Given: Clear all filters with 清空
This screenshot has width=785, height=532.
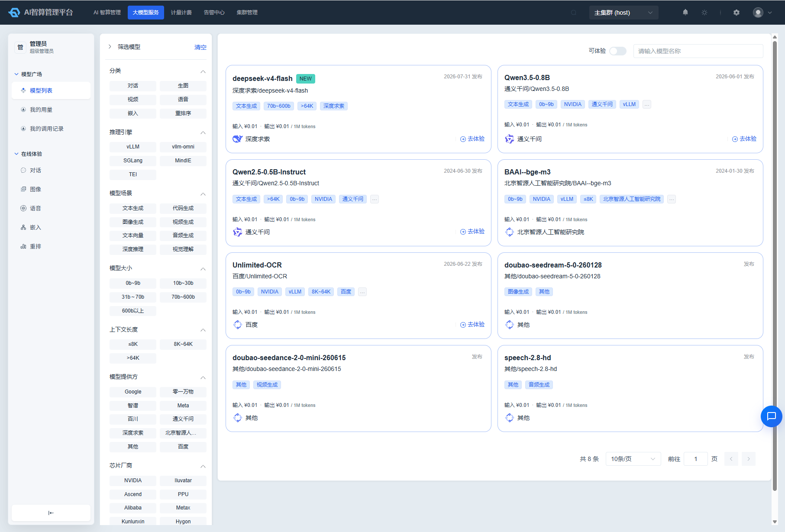Looking at the screenshot, I should [200, 47].
